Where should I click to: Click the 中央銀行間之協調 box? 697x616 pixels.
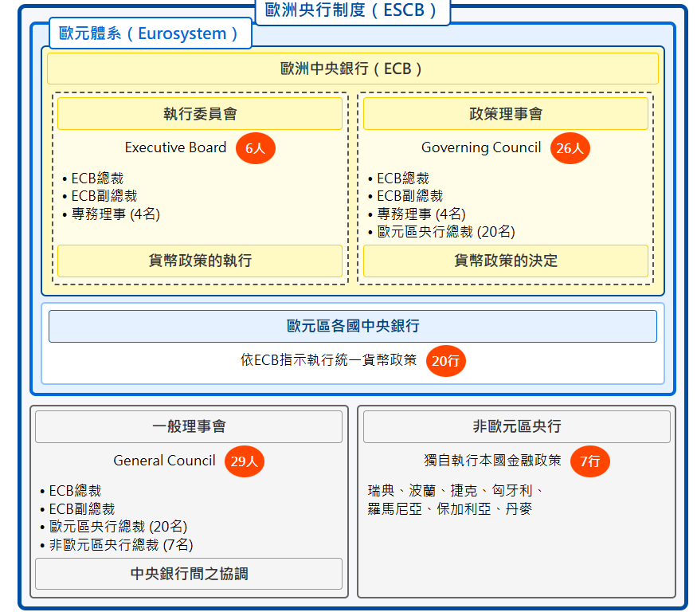pos(189,574)
